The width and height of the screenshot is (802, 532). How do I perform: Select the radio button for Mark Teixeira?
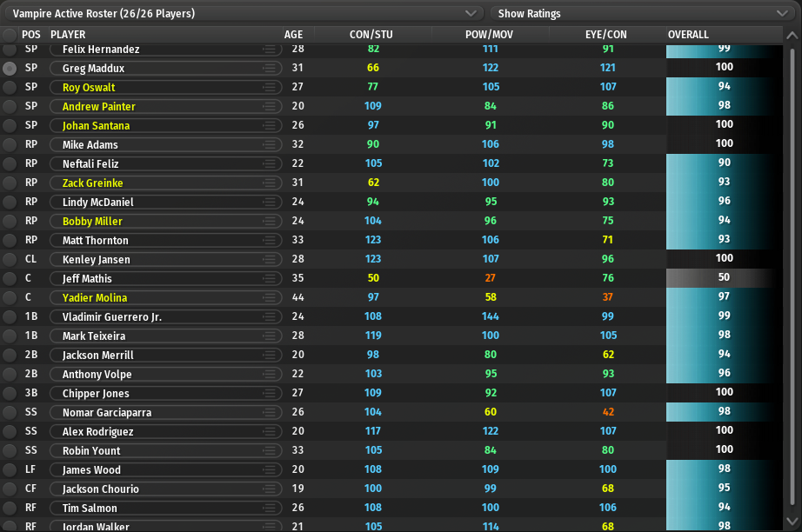click(10, 336)
